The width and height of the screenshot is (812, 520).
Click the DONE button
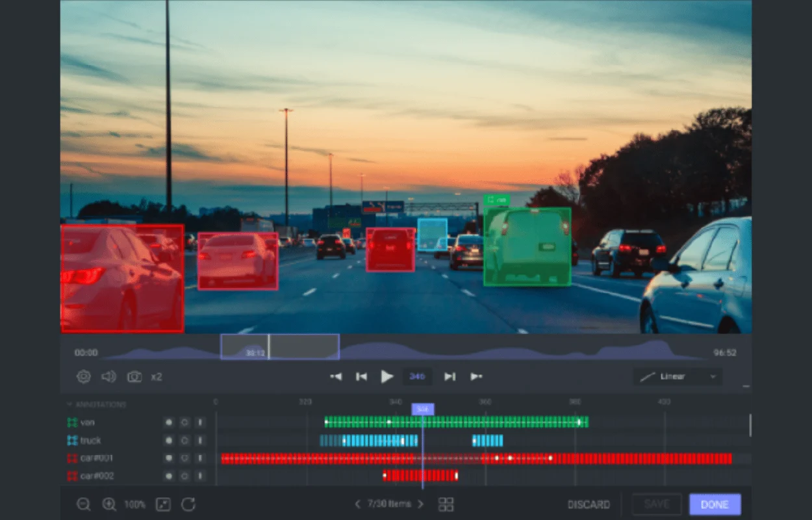point(715,504)
